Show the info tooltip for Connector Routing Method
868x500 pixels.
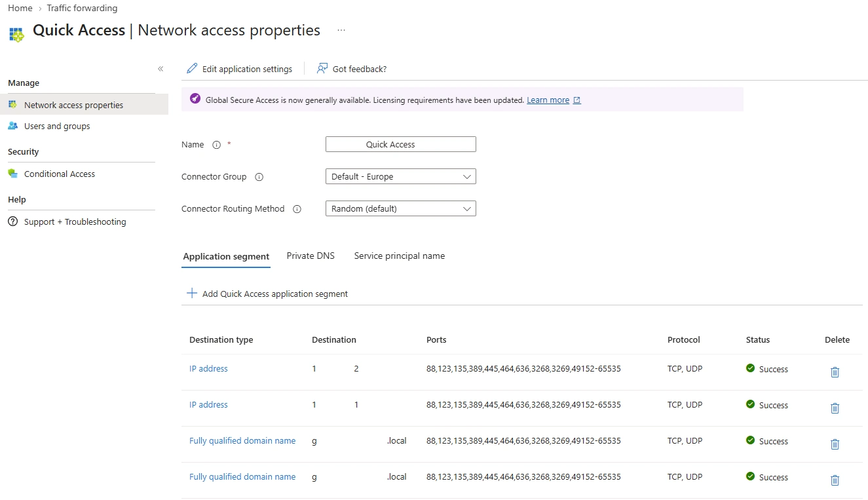click(297, 209)
